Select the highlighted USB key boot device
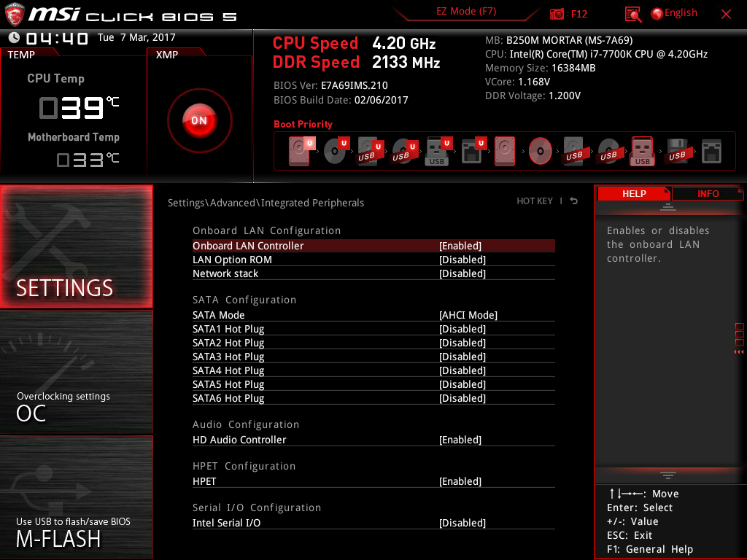747x560 pixels. pyautogui.click(x=643, y=152)
